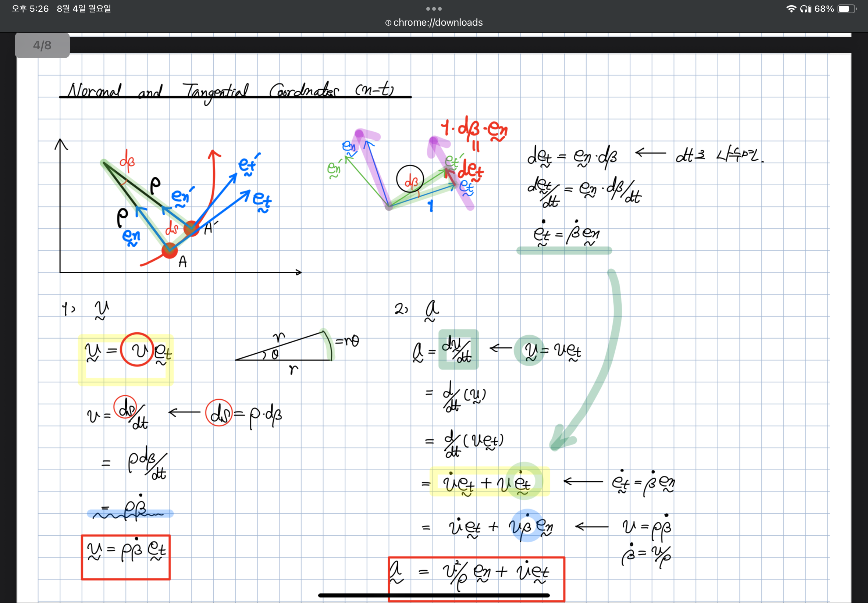Click the red point labeled A on the curve

click(x=169, y=250)
